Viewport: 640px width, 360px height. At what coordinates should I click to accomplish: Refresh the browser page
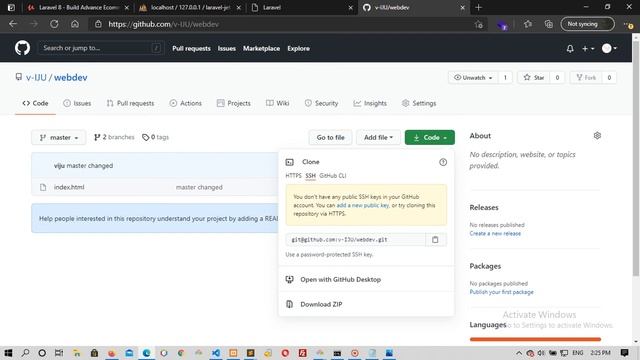(54, 24)
